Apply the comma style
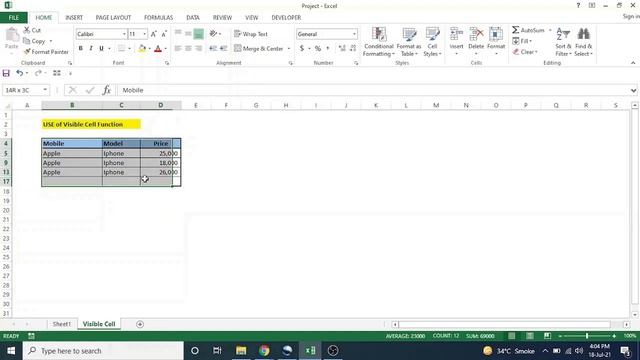The width and height of the screenshot is (640, 360). 328,49
